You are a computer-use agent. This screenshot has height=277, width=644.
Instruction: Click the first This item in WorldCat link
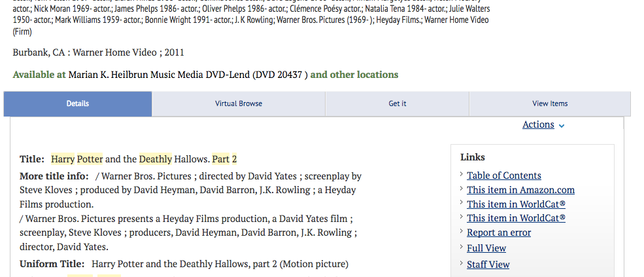click(516, 204)
